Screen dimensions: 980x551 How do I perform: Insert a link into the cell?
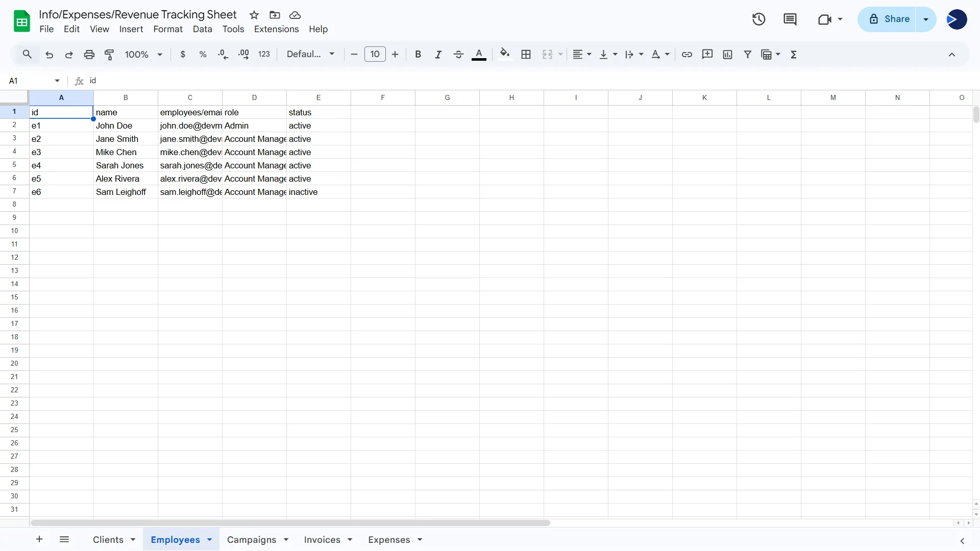click(687, 55)
